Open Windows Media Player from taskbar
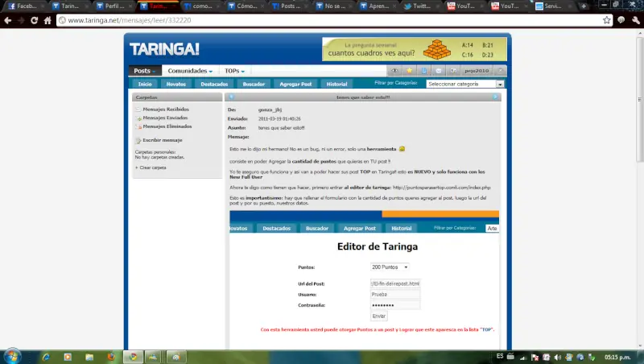This screenshot has height=364, width=644. pos(68,357)
